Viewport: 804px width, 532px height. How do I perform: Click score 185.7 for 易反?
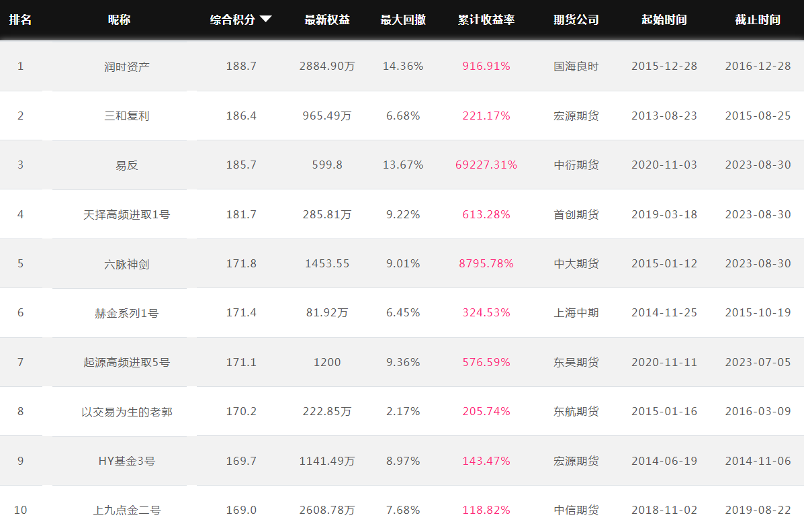[x=241, y=165]
